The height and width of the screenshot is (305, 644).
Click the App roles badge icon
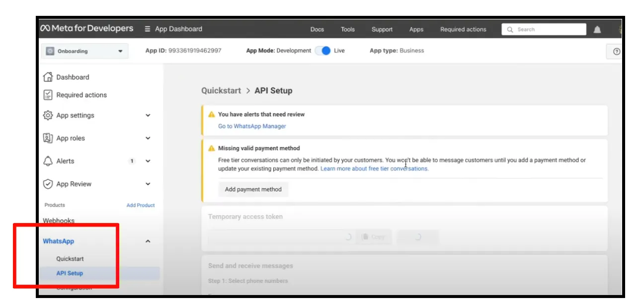pyautogui.click(x=48, y=138)
